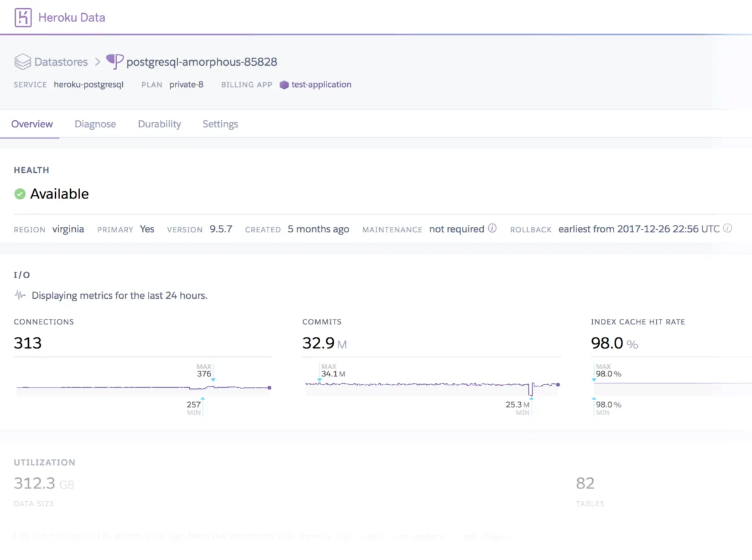752x560 pixels.
Task: Click the rollback info icon
Action: [728, 229]
